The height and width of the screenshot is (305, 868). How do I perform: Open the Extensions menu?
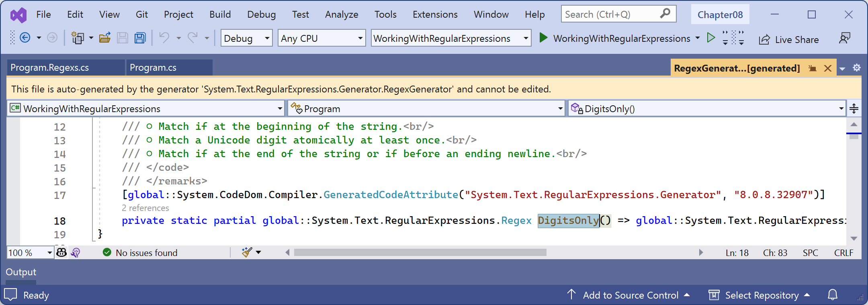coord(435,14)
